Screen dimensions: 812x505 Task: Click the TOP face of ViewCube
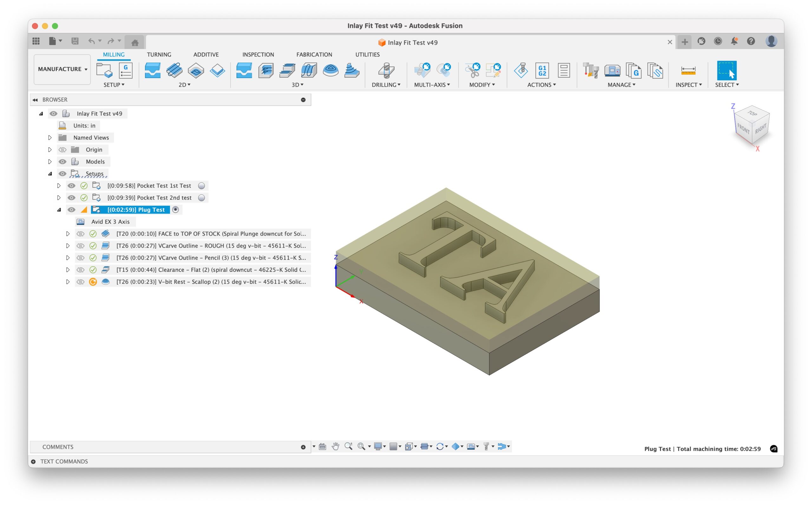pos(752,114)
